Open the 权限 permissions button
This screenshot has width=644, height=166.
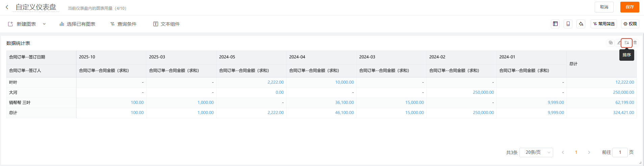(630, 24)
